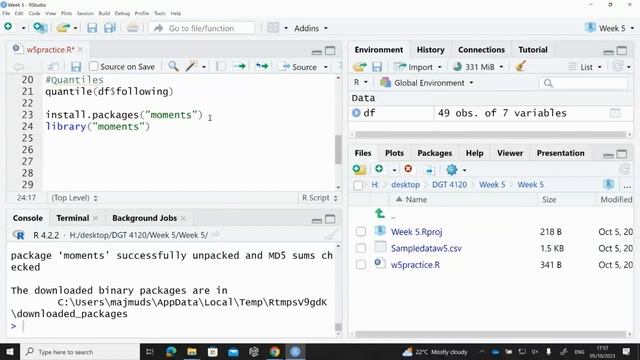This screenshot has height=360, width=640.
Task: Expand the df object blue arrow
Action: pyautogui.click(x=356, y=113)
